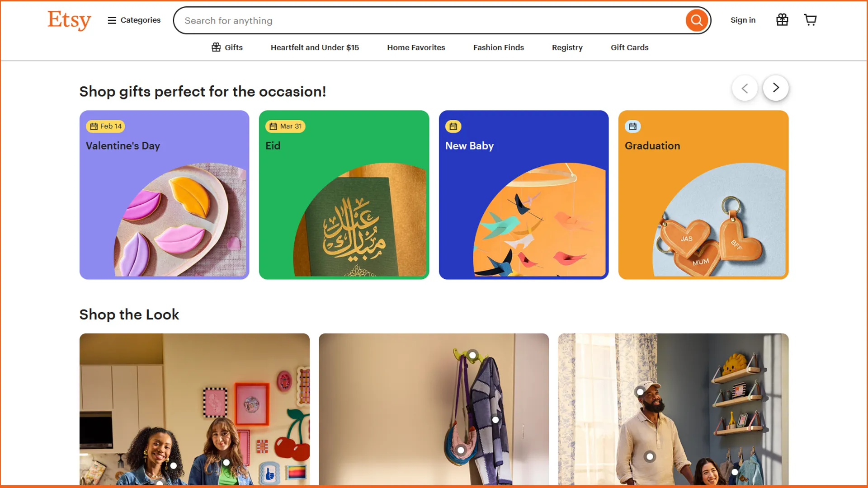The width and height of the screenshot is (868, 488).
Task: Click the orange search magnifier button
Action: click(x=697, y=20)
